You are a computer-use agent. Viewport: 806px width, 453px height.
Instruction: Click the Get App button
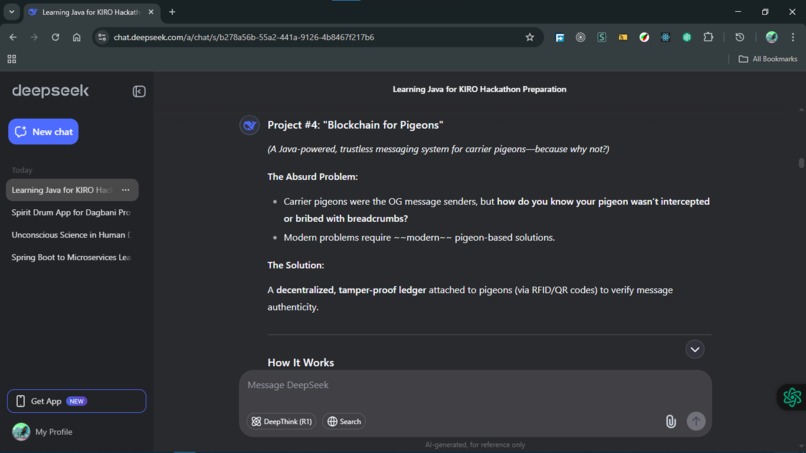77,401
